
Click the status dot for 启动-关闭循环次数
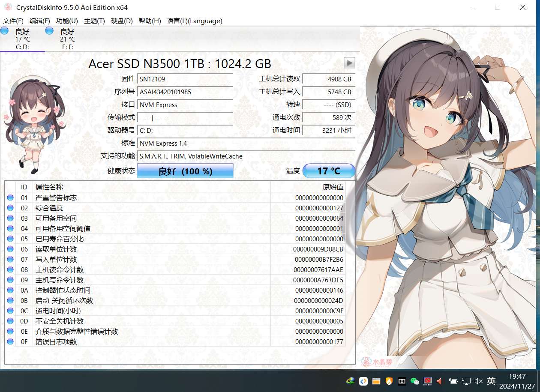click(10, 300)
